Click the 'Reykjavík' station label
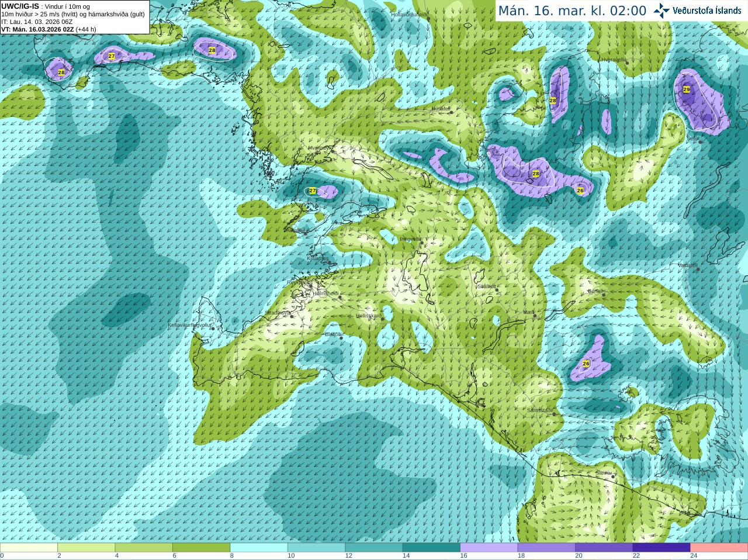Image resolution: width=748 pixels, height=560 pixels. [299, 282]
